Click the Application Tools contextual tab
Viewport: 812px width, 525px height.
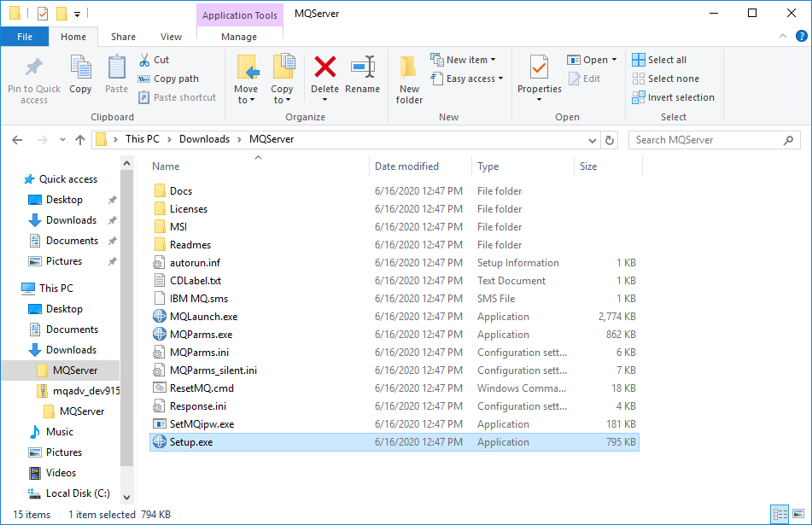[x=240, y=15]
